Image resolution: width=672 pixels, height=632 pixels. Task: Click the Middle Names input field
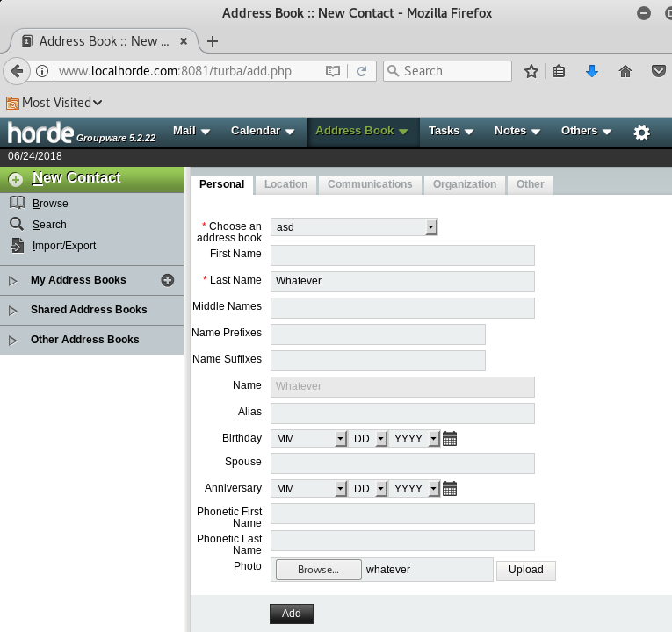pos(402,308)
